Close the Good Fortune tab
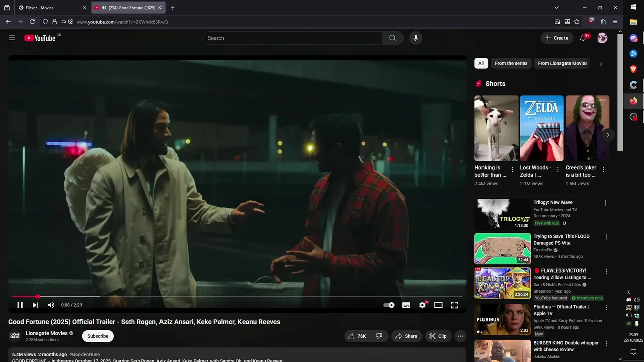644x362 pixels. click(x=160, y=8)
